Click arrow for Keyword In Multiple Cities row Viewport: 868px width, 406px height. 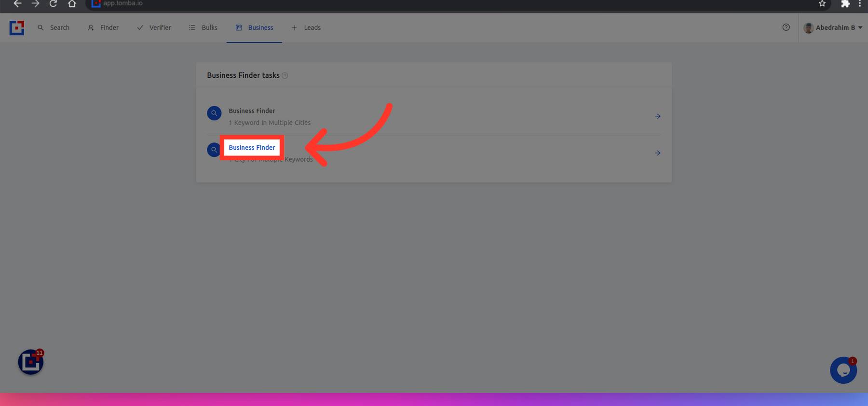[657, 116]
